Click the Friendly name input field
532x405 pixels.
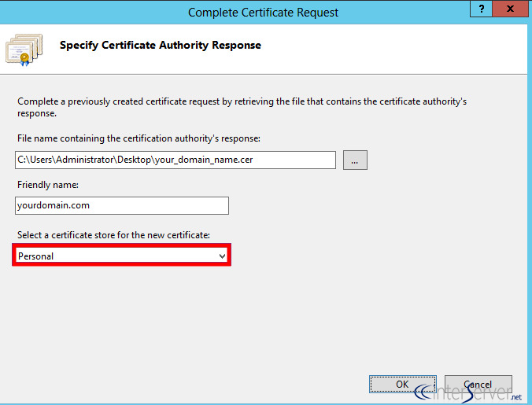122,205
